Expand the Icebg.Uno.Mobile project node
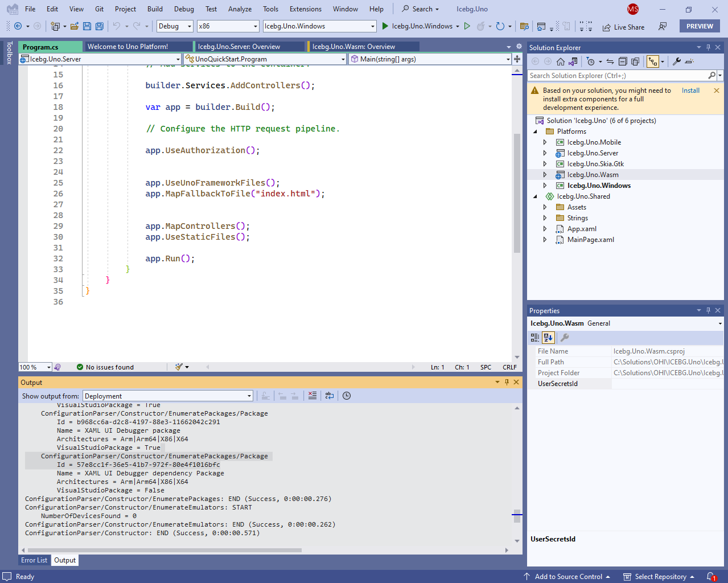The image size is (728, 583). click(545, 142)
